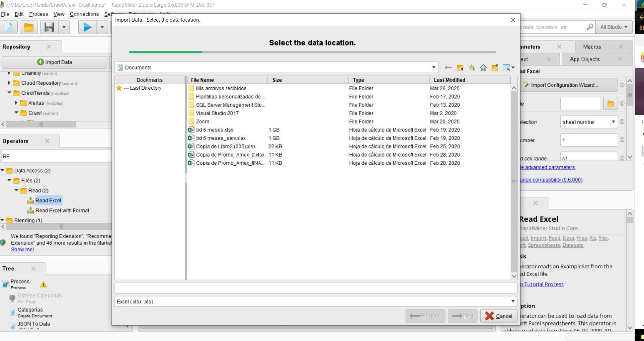Open the Edit menu
The height and width of the screenshot is (341, 644).
19,14
